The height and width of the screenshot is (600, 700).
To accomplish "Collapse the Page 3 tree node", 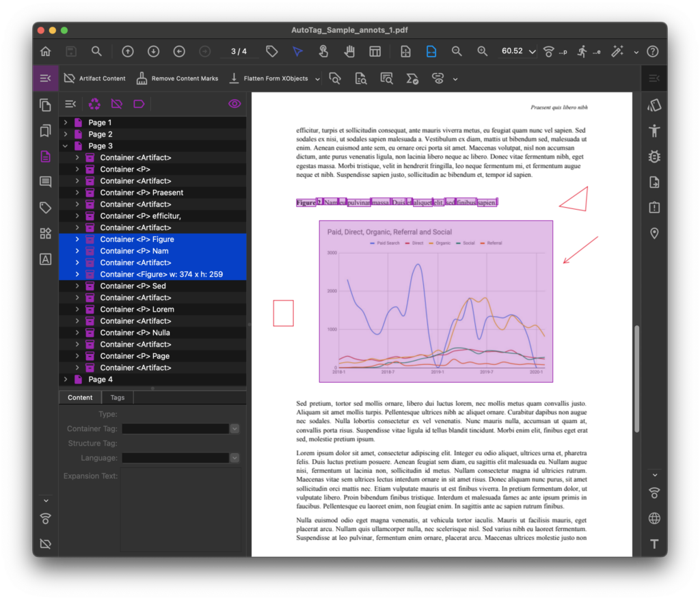I will 66,146.
